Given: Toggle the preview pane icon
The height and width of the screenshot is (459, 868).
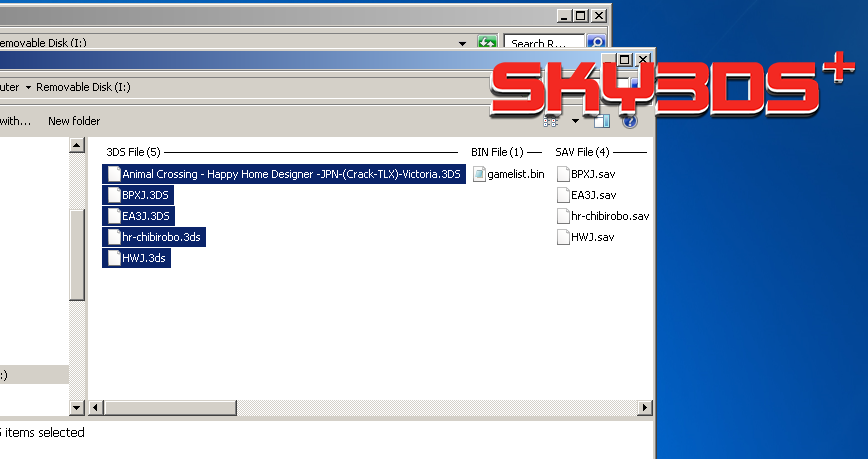Looking at the screenshot, I should click(x=602, y=121).
